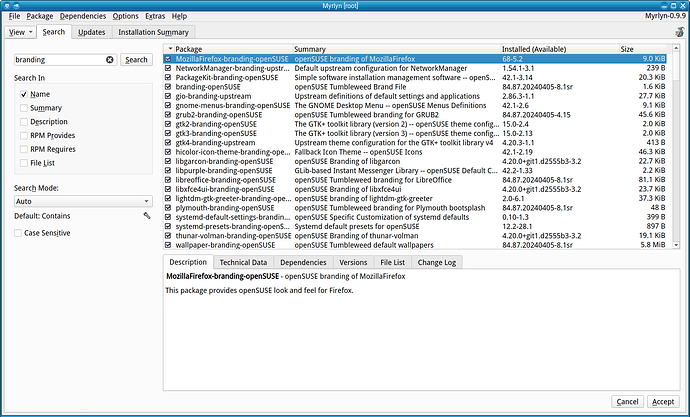Toggle status icon of grub2-branding-openSUSE

(168, 114)
